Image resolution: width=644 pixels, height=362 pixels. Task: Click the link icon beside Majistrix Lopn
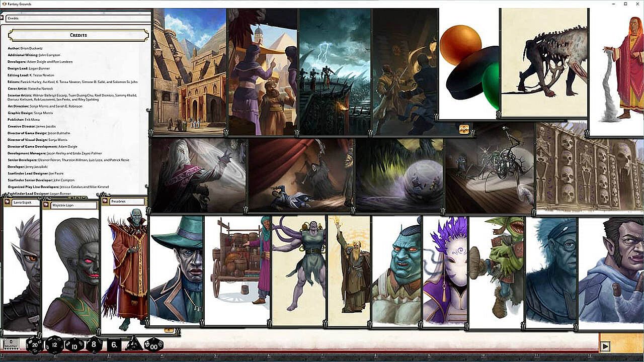pos(47,205)
